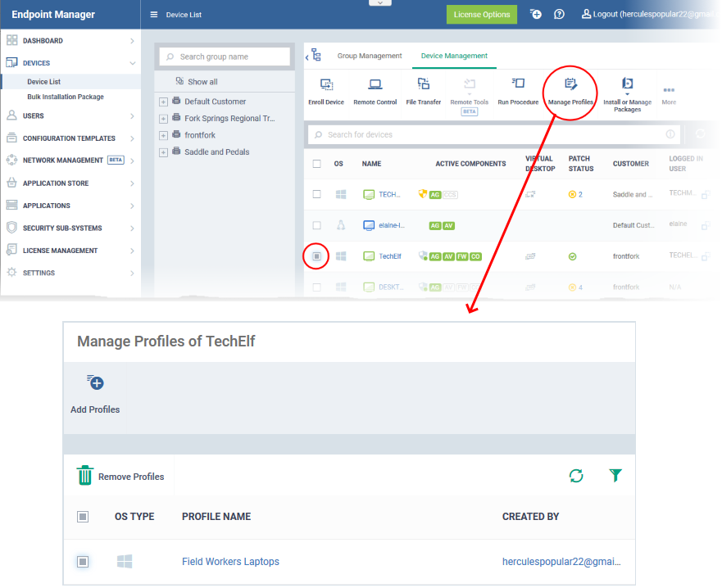This screenshot has width=722, height=588.
Task: Uncheck the TechElf device checkbox
Action: point(317,256)
